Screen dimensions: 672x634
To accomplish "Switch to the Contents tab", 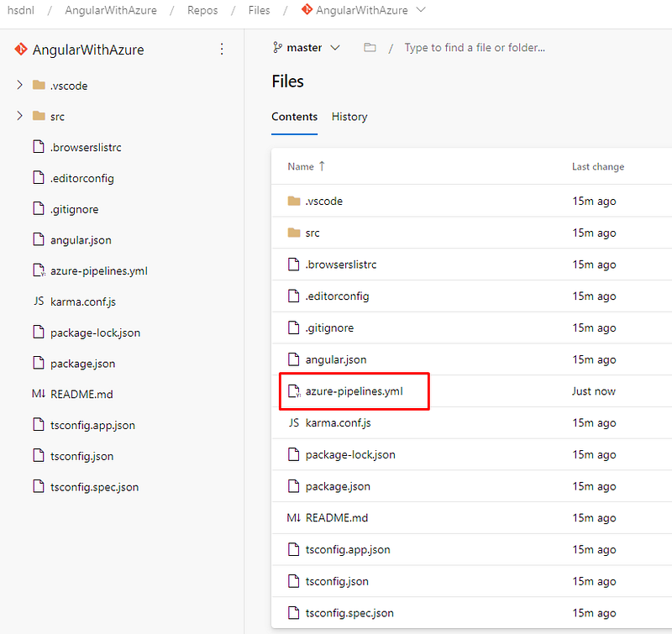I will (295, 117).
